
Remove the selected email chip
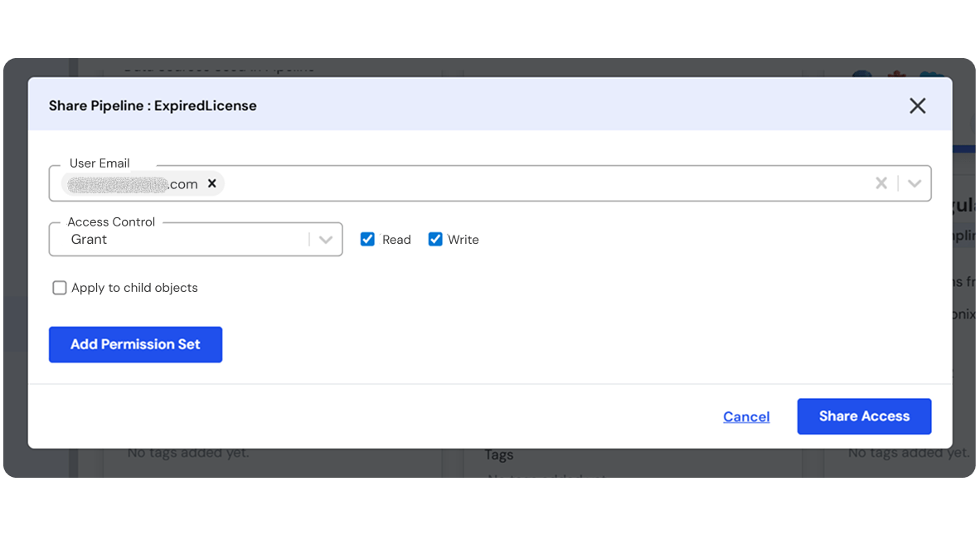pyautogui.click(x=212, y=183)
